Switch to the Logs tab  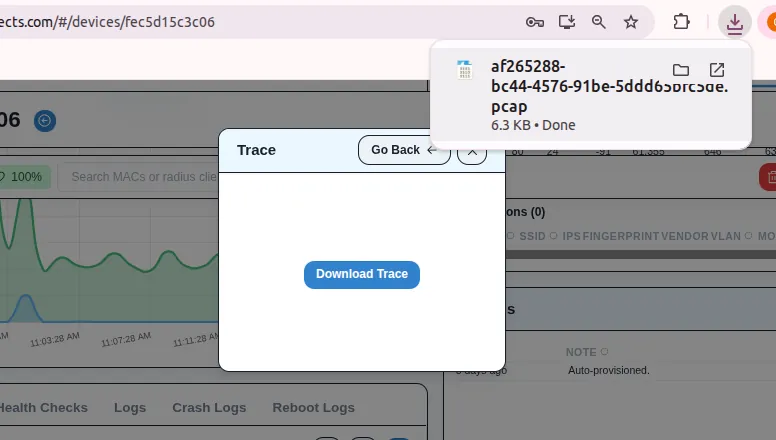130,408
